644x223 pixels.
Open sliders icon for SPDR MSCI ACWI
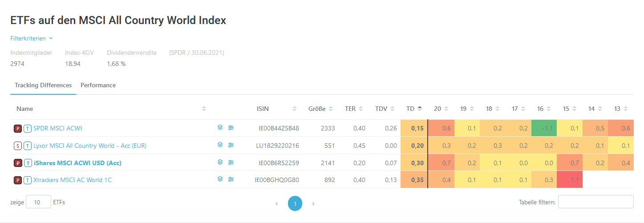click(x=231, y=128)
